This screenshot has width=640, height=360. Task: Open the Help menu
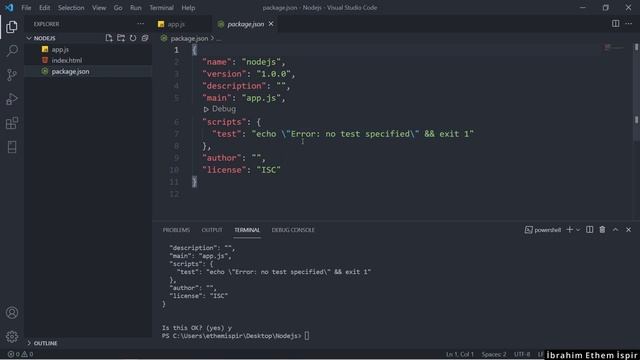[188, 8]
